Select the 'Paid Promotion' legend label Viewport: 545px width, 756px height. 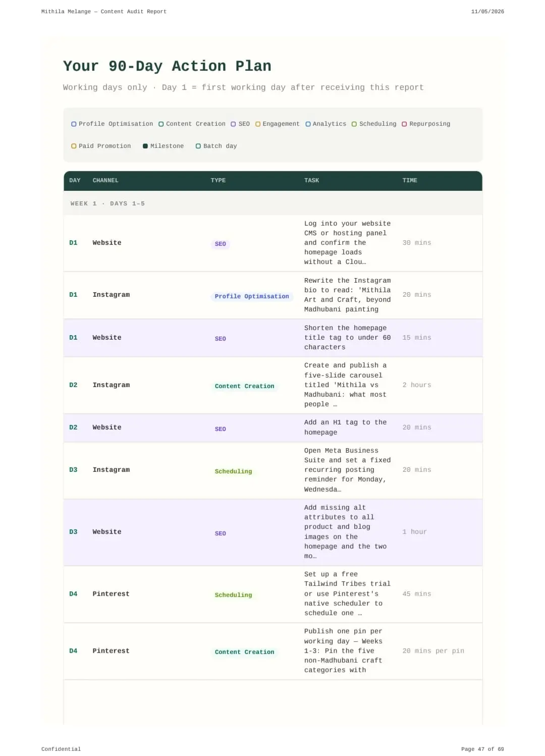[x=104, y=146]
